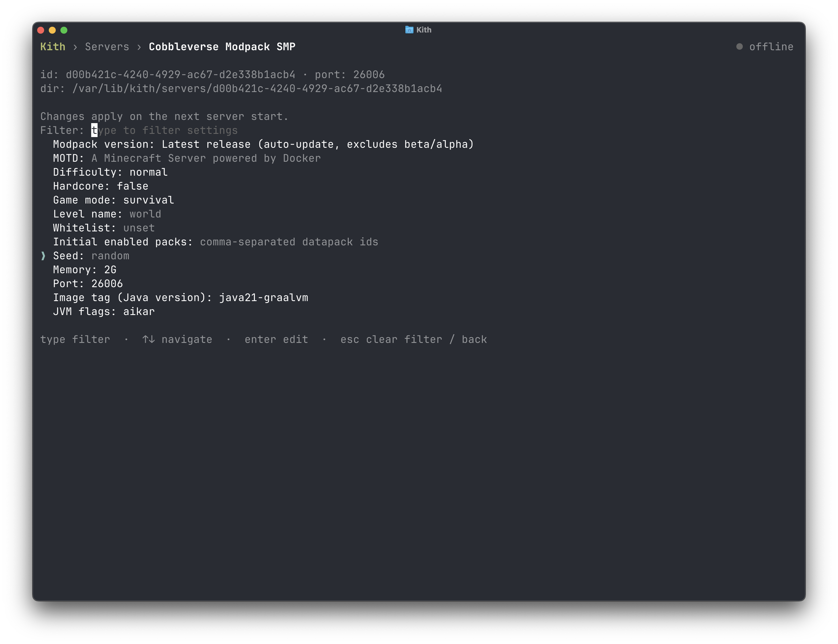Select the Memory: 2G row
Screen dimensions: 838x644
pyautogui.click(x=85, y=270)
